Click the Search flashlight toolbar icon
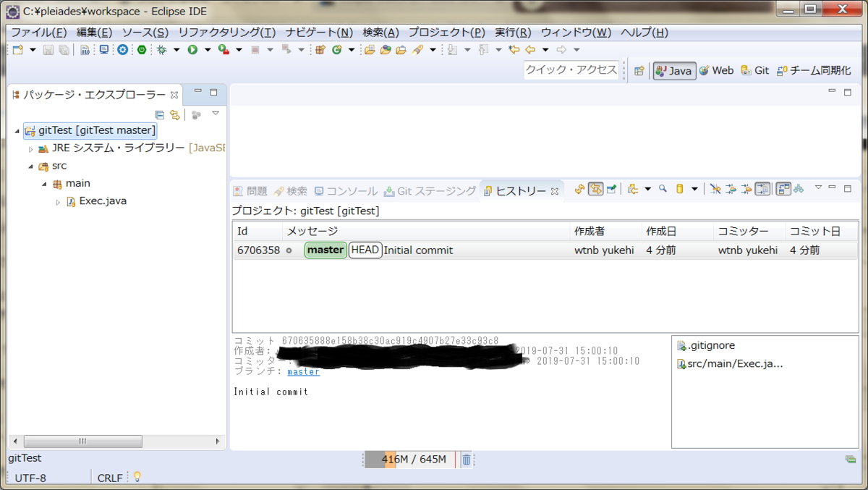 click(x=418, y=50)
